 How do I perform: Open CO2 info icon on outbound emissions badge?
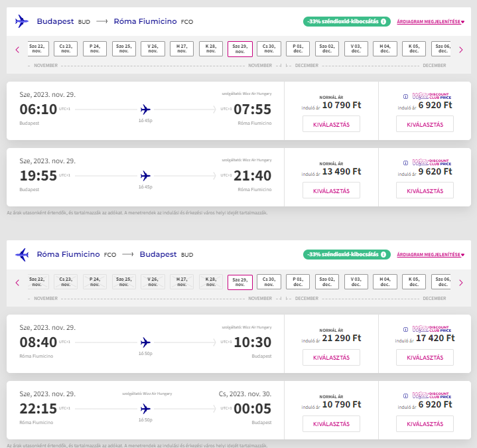click(383, 22)
